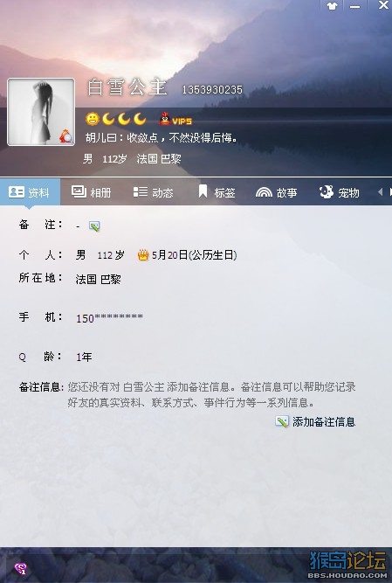
Task: Open the skin changer shirt icon
Action: click(x=332, y=6)
